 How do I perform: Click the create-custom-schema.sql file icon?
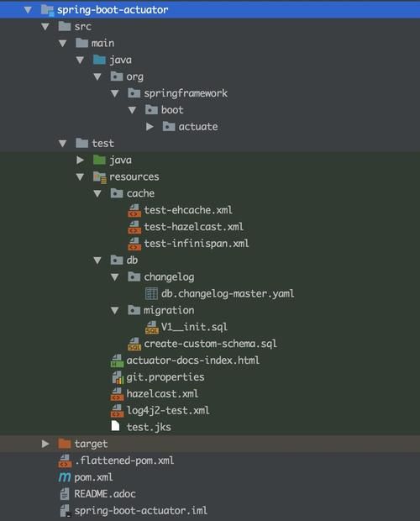click(x=134, y=344)
